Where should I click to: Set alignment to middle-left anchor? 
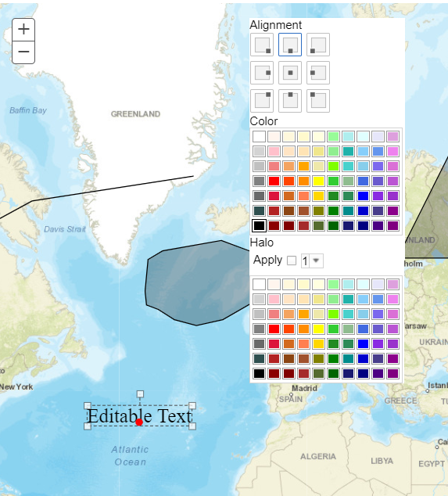[x=318, y=73]
